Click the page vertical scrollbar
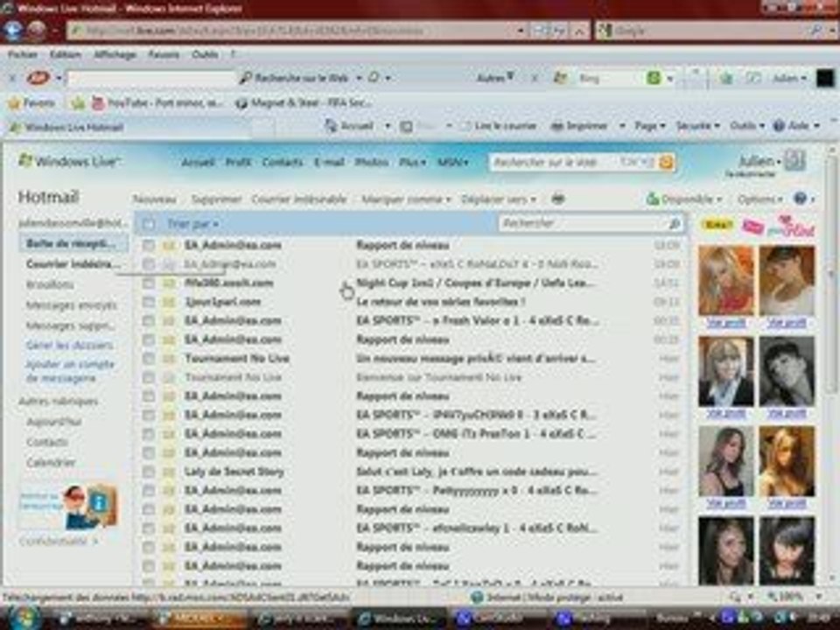This screenshot has width=840, height=630. point(831,364)
